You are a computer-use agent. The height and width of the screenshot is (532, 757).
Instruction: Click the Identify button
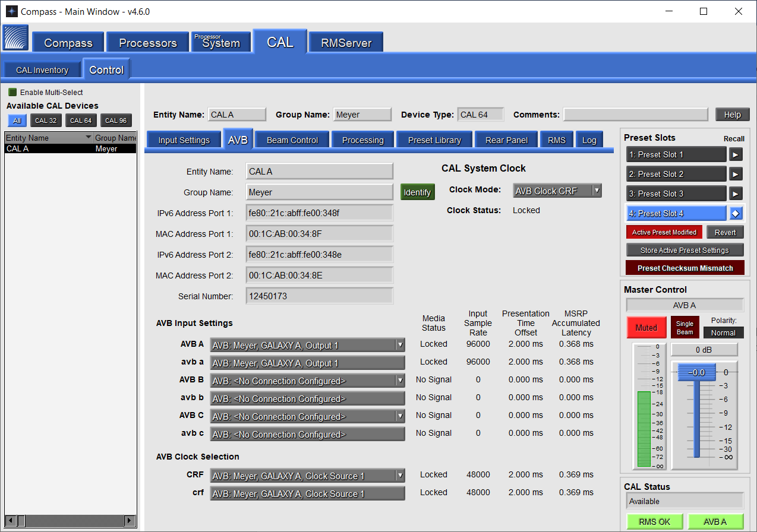417,192
